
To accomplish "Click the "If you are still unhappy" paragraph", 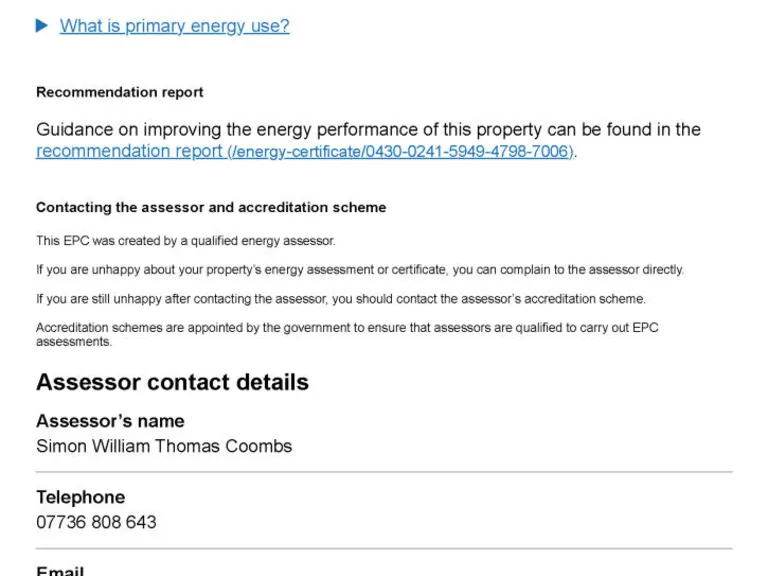I will (x=341, y=299).
